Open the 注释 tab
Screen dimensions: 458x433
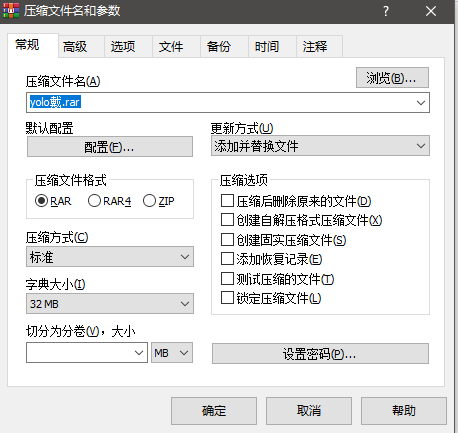(315, 46)
